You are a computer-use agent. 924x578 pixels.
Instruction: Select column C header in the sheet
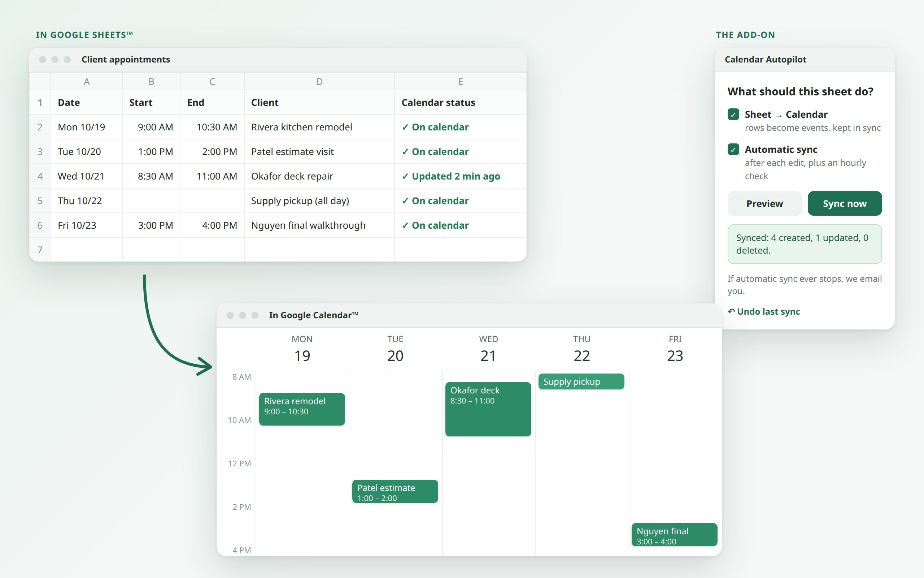(x=212, y=81)
